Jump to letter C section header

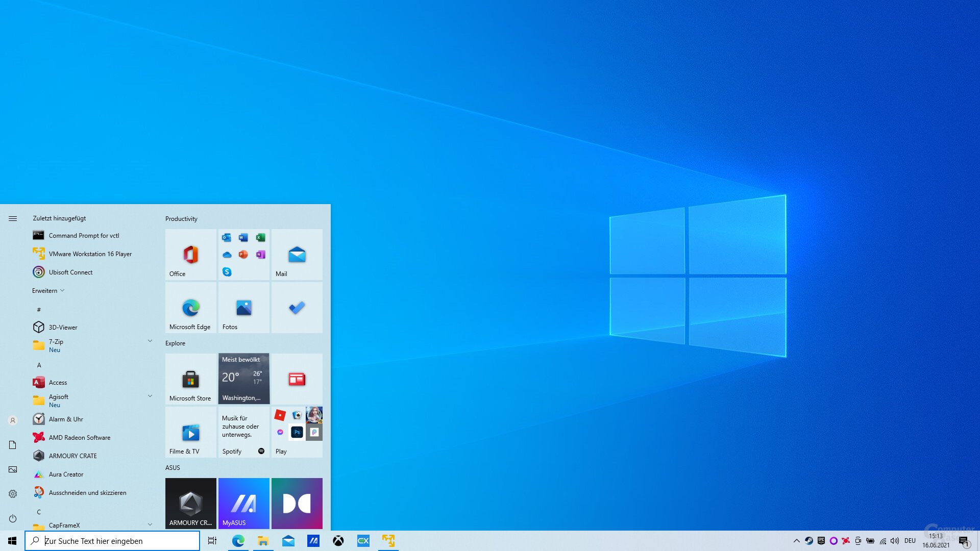click(39, 512)
